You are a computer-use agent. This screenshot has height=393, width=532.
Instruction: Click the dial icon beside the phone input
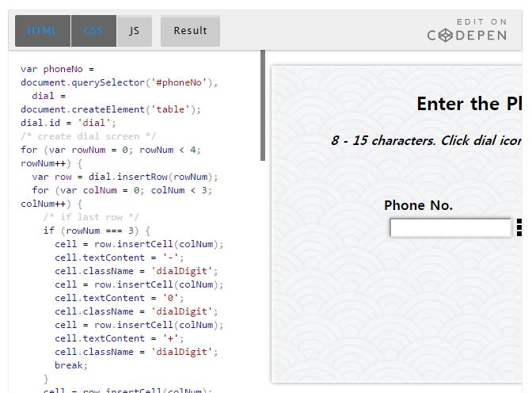[x=519, y=227]
